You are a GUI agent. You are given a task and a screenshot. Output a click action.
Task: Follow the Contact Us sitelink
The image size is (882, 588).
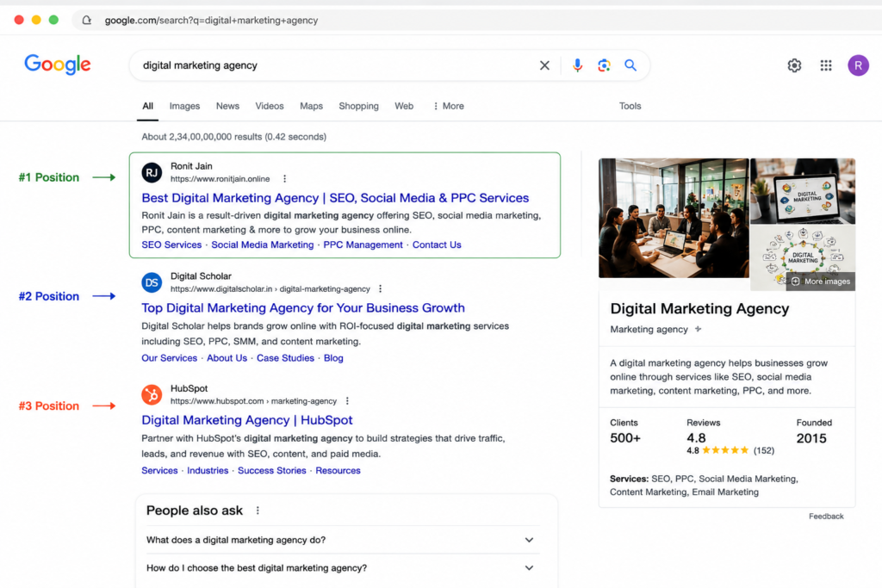437,244
